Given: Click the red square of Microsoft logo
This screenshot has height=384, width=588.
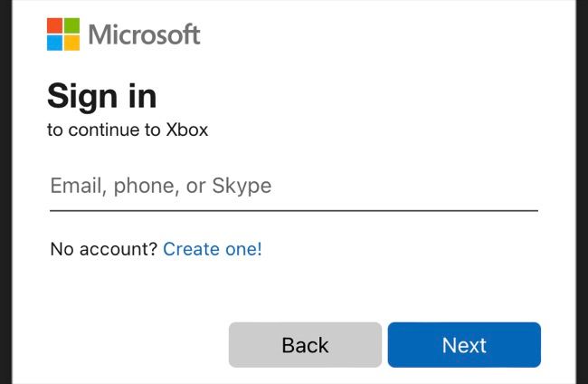Looking at the screenshot, I should (54, 25).
